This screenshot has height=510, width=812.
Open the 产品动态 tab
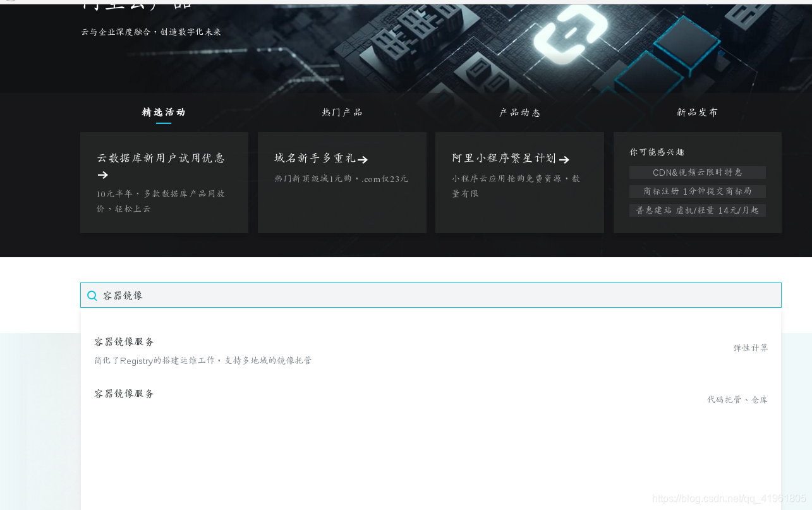pyautogui.click(x=519, y=112)
